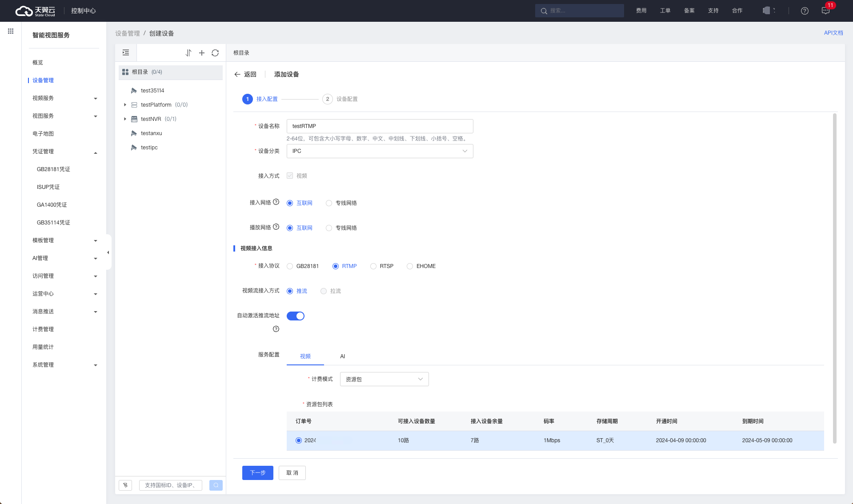Click the filter icon at tree bottom

point(125,485)
